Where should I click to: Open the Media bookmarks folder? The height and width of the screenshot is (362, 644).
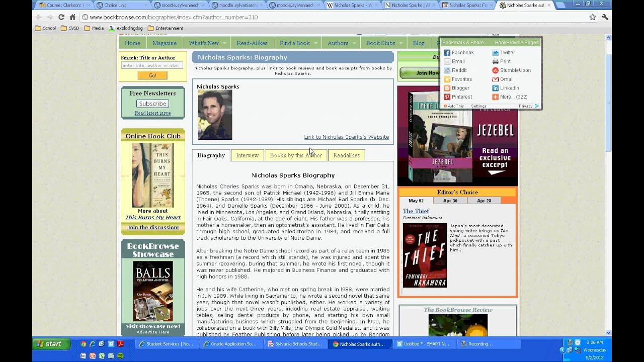[94, 28]
